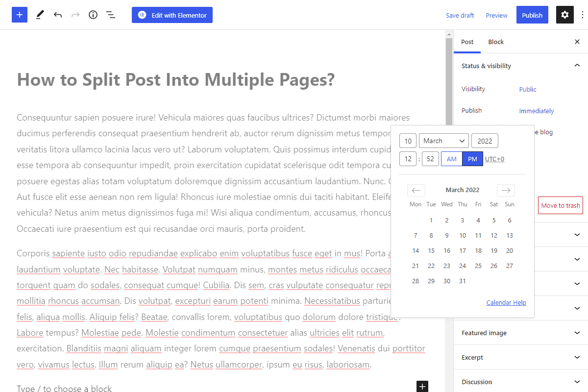The width and height of the screenshot is (588, 392).
Task: Publish the post
Action: (x=532, y=15)
